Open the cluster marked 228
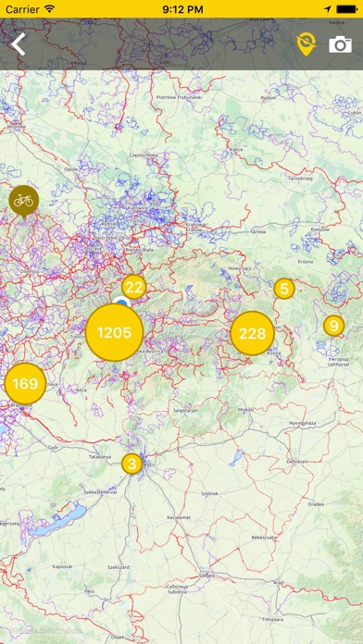 click(252, 333)
